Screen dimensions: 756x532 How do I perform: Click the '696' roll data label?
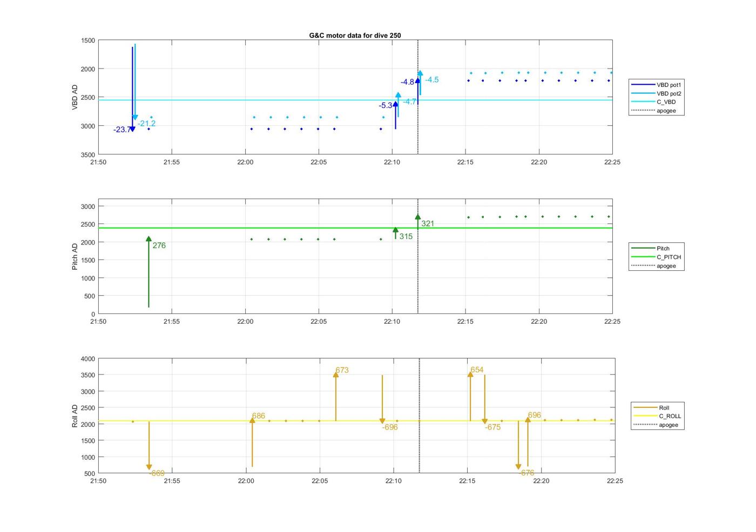tap(535, 415)
